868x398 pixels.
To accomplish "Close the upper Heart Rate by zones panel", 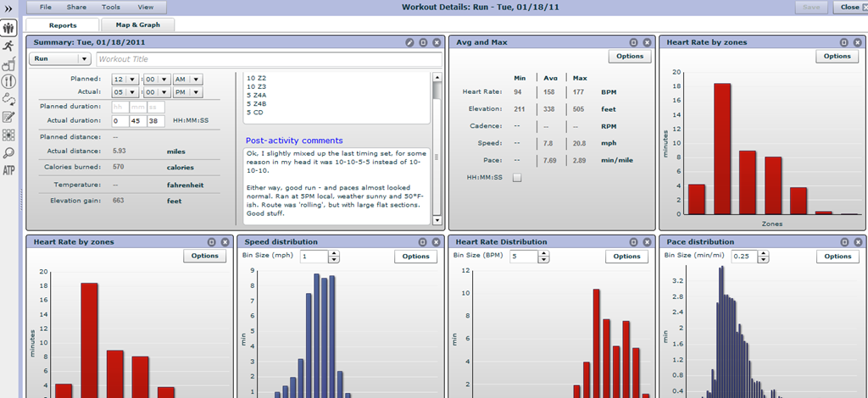I will tap(857, 42).
